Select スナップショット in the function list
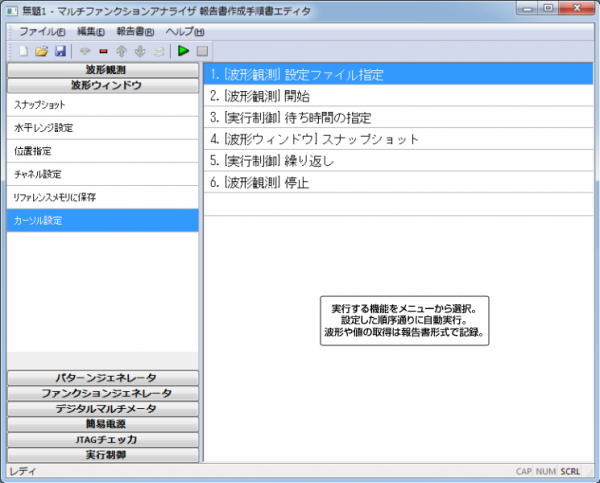600x483 pixels. 103,105
